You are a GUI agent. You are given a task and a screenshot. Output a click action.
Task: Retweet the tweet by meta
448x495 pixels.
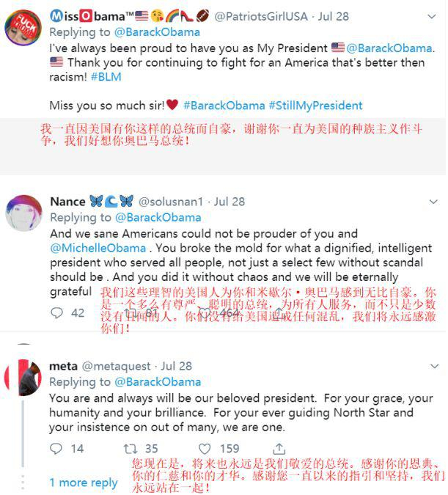click(x=129, y=448)
